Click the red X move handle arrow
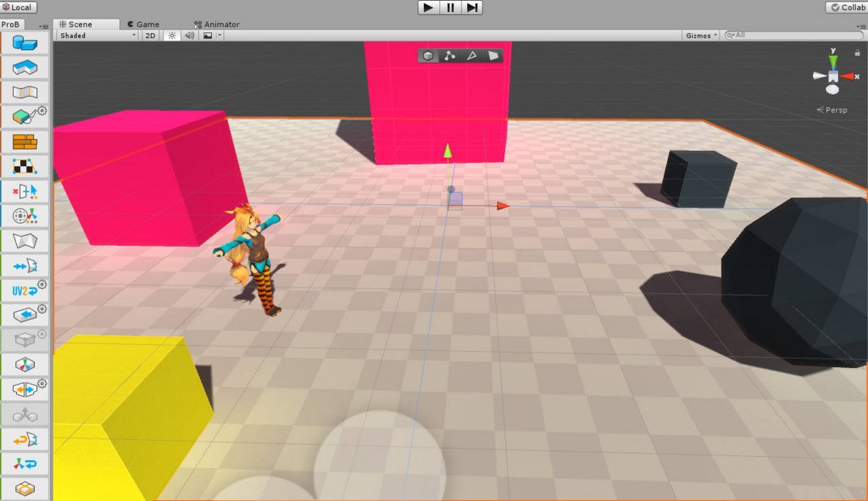The image size is (868, 501). click(502, 206)
